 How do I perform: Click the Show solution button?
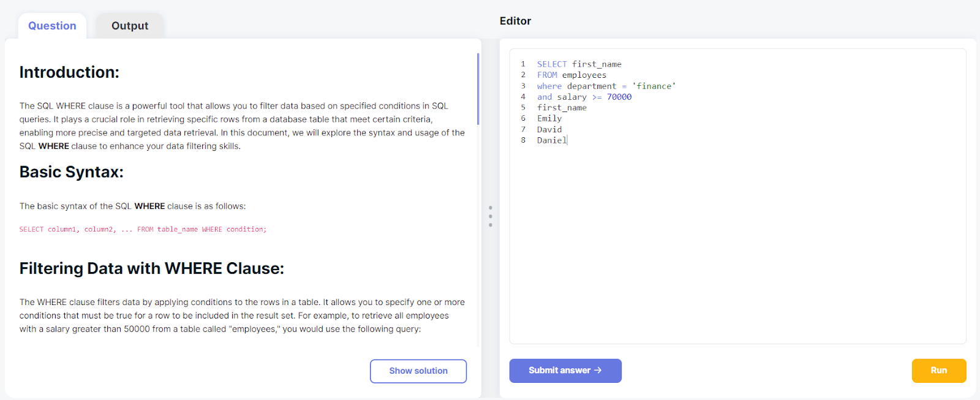point(418,371)
